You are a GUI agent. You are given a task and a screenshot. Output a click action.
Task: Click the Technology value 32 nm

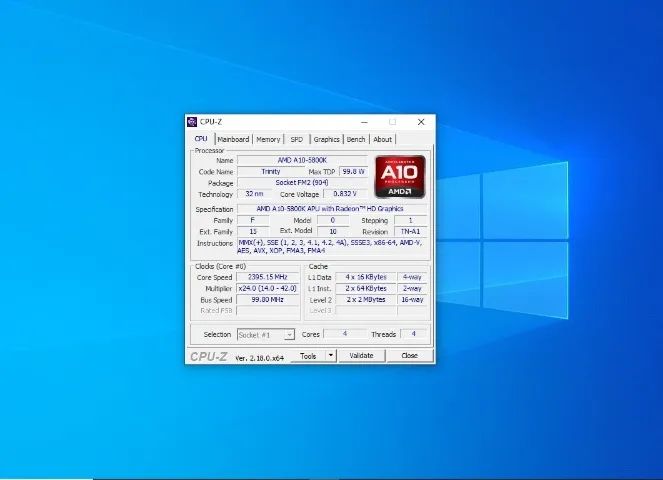(254, 194)
